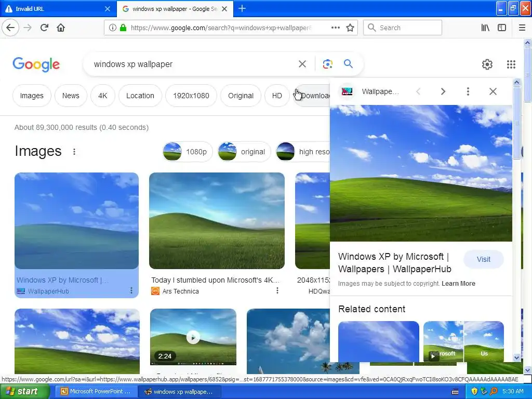Select the 1080p image suggestion chip
The height and width of the screenshot is (399, 532).
tap(187, 152)
